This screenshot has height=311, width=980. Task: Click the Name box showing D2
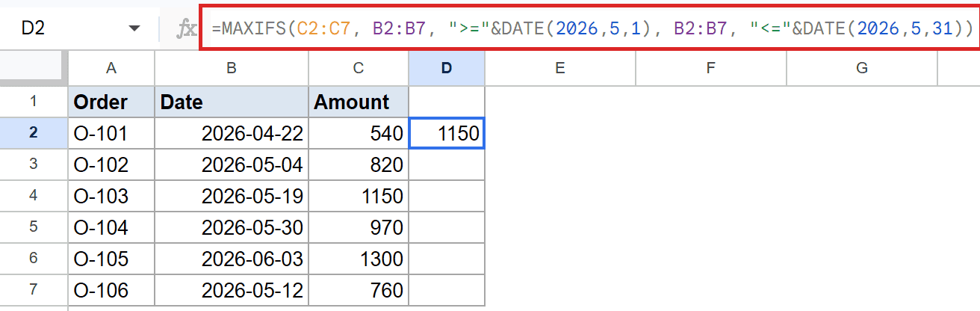[x=80, y=28]
